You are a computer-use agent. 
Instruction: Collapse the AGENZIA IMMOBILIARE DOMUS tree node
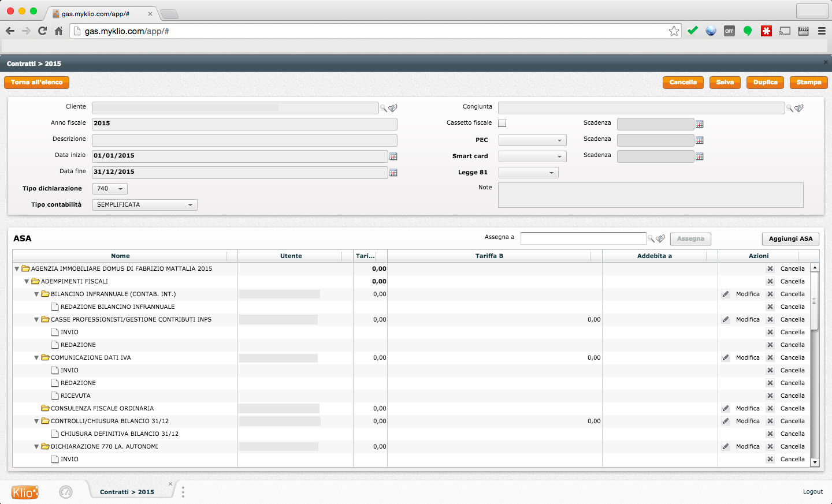(17, 269)
